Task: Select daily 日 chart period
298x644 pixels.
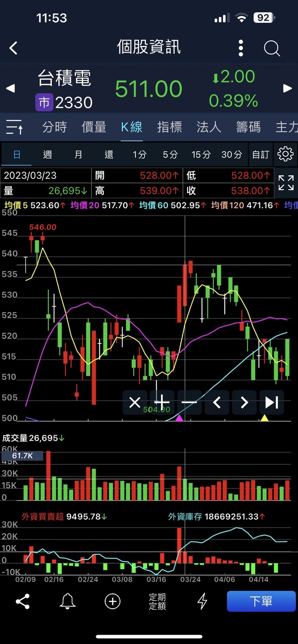Action: pyautogui.click(x=17, y=155)
